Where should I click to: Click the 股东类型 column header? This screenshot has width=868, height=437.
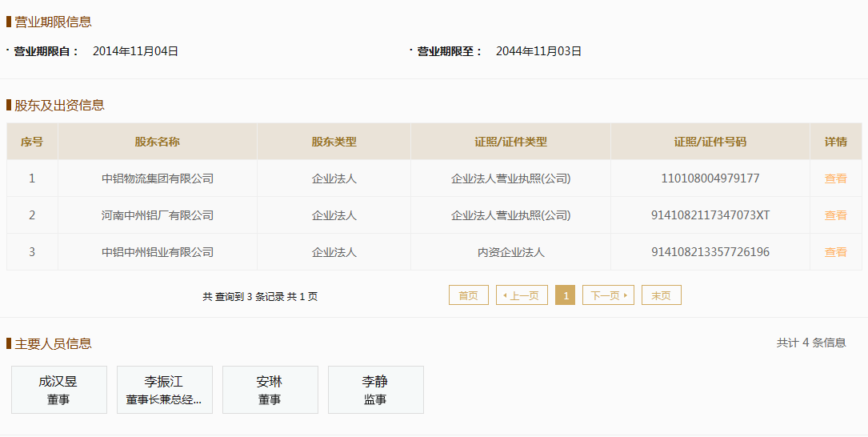tap(334, 141)
